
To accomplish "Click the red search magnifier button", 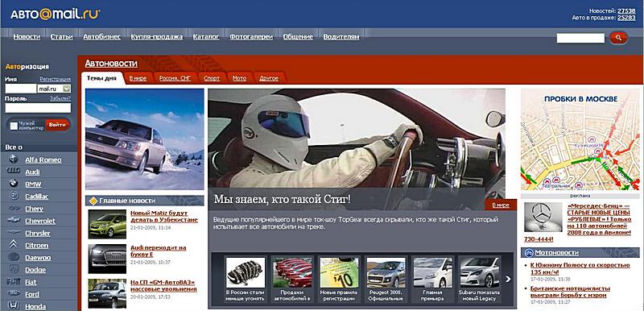I will point(618,38).
